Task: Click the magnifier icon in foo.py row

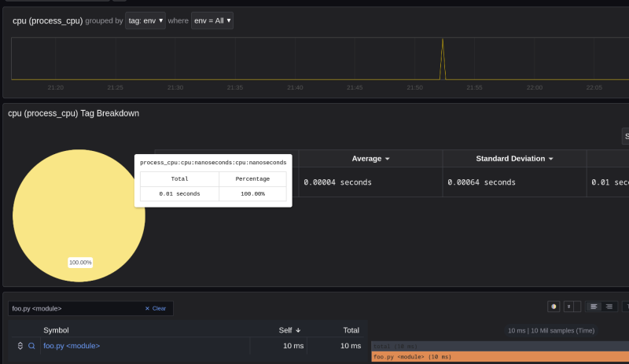Action: point(32,346)
